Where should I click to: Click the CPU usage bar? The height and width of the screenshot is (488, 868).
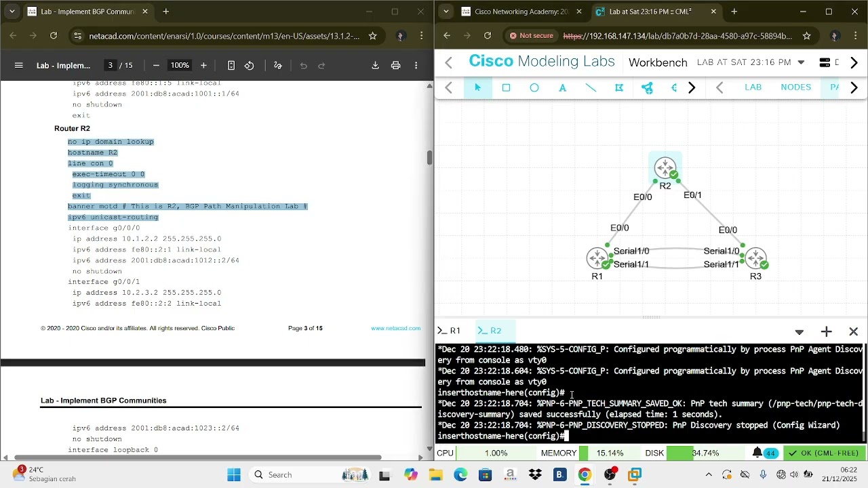[x=496, y=453]
